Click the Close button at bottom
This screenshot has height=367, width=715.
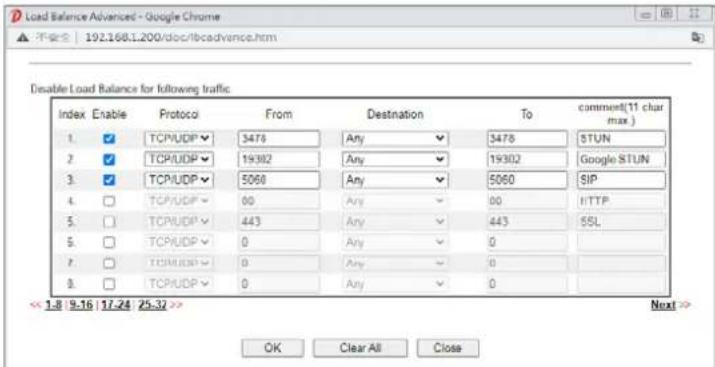point(448,348)
